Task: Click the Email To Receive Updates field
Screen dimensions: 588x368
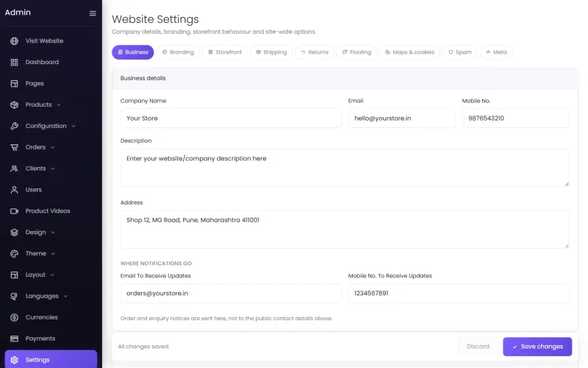Action: tap(231, 293)
